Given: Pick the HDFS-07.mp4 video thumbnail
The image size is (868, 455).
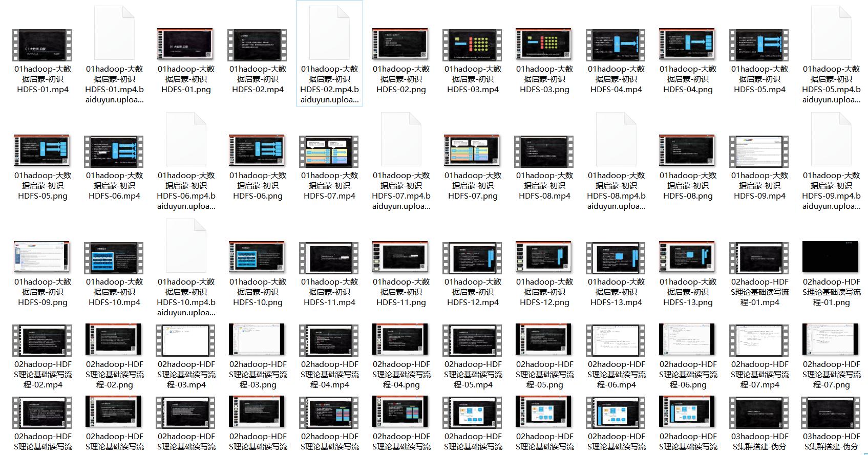Looking at the screenshot, I should (x=329, y=151).
